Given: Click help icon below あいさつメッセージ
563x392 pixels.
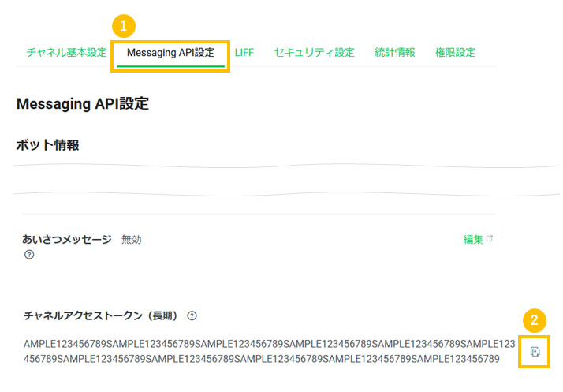Looking at the screenshot, I should [29, 255].
